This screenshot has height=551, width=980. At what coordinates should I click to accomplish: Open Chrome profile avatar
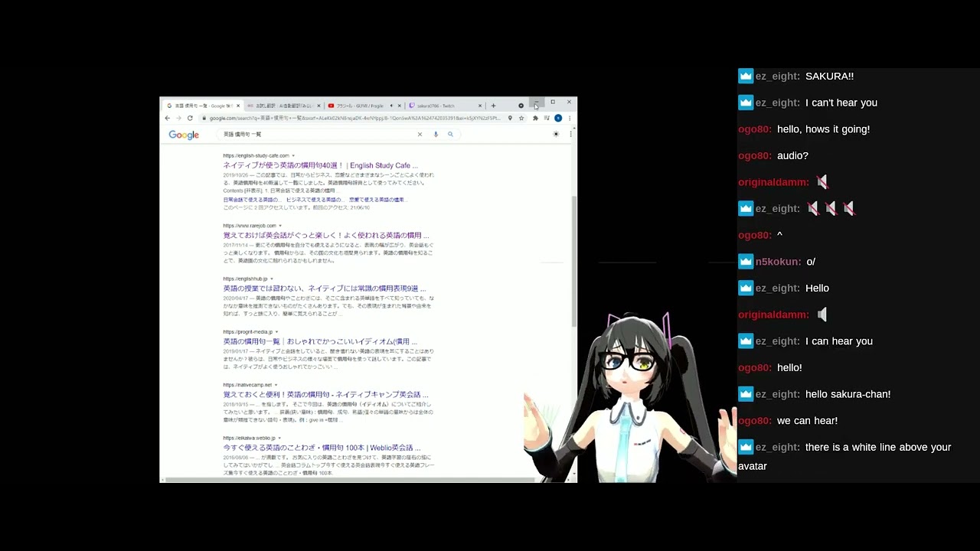pyautogui.click(x=558, y=118)
